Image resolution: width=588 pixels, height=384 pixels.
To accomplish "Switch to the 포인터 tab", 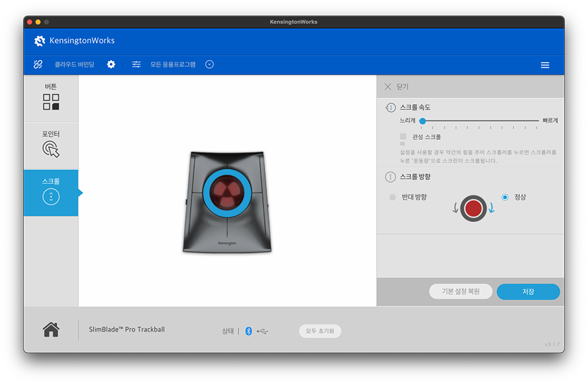I will (x=51, y=145).
